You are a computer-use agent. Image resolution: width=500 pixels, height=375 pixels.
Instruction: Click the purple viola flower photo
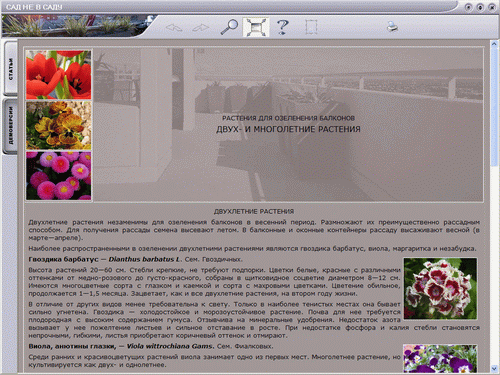coord(440,359)
